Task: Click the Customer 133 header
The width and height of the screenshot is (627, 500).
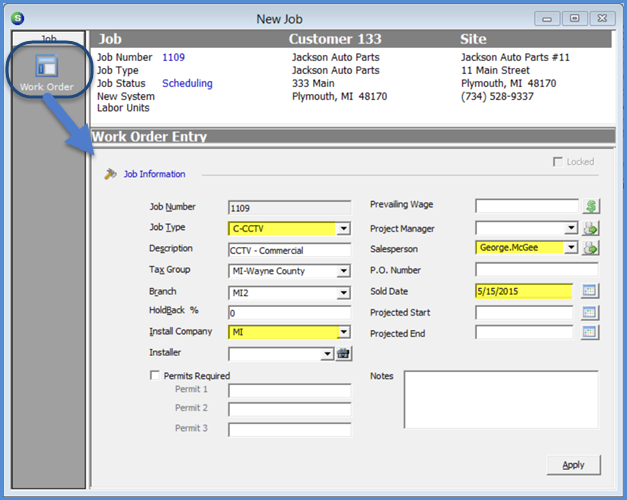Action: 335,39
